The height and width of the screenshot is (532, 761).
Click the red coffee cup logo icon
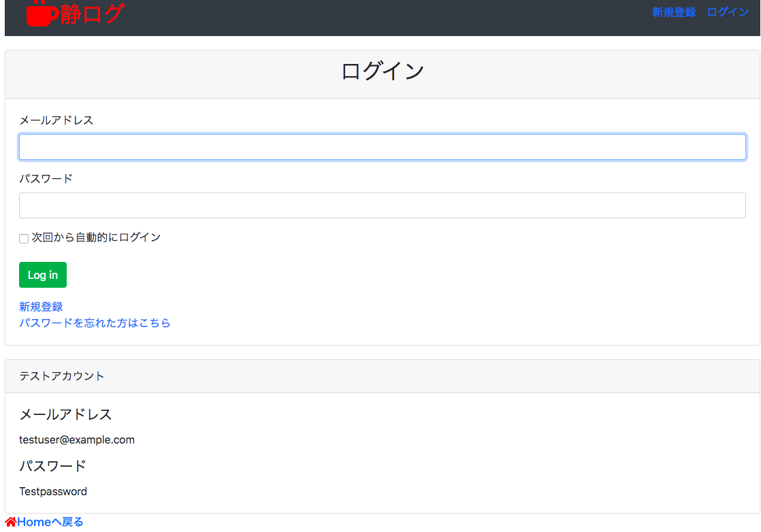click(42, 14)
